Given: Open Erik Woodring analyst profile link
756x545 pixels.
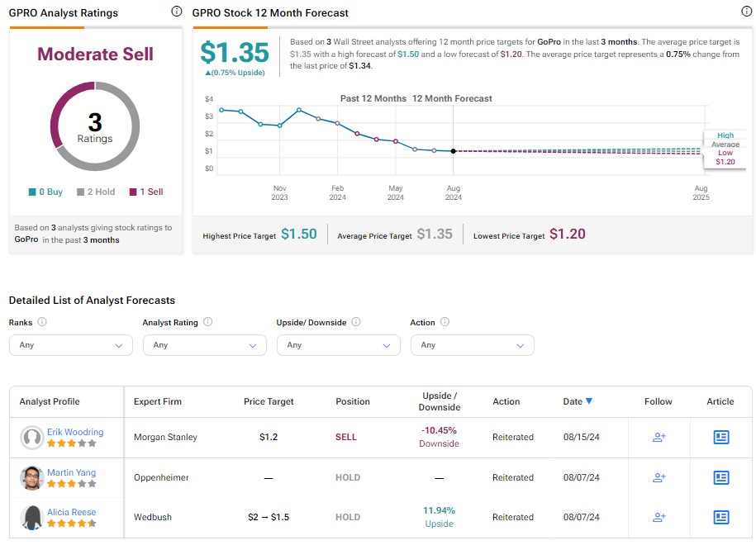Looking at the screenshot, I should (75, 432).
